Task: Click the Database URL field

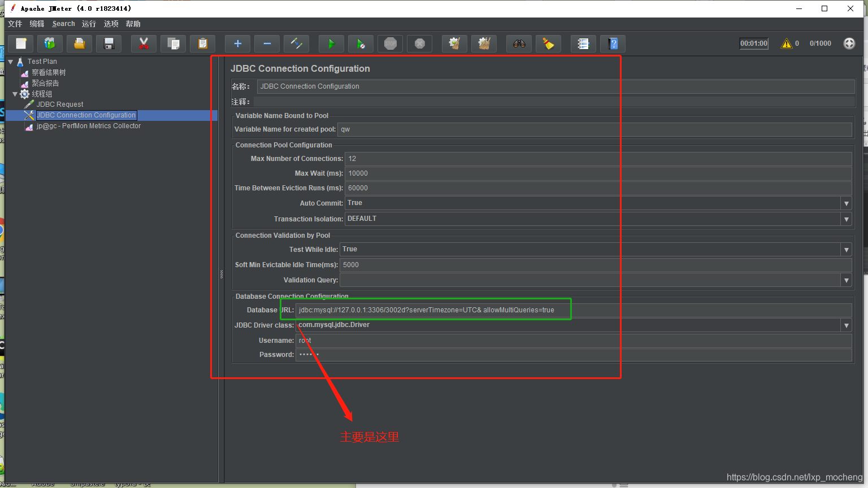Action: click(574, 310)
